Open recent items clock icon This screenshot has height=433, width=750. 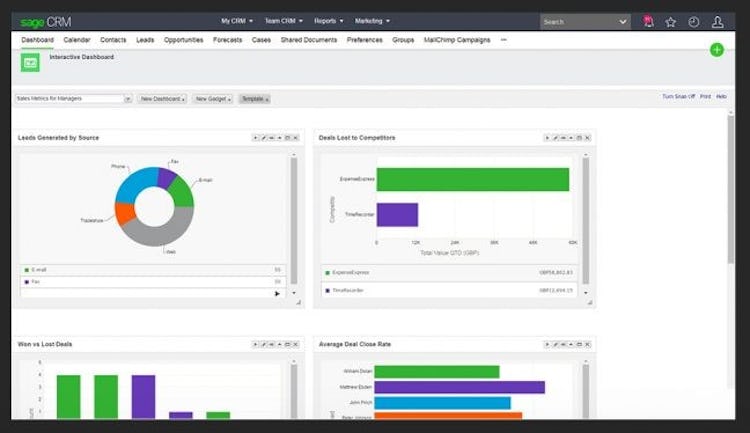coord(694,22)
